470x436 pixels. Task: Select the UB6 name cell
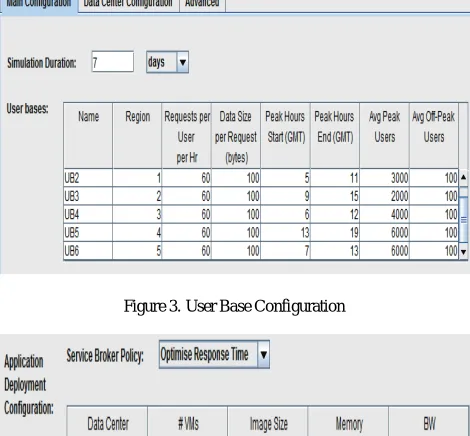(88, 251)
